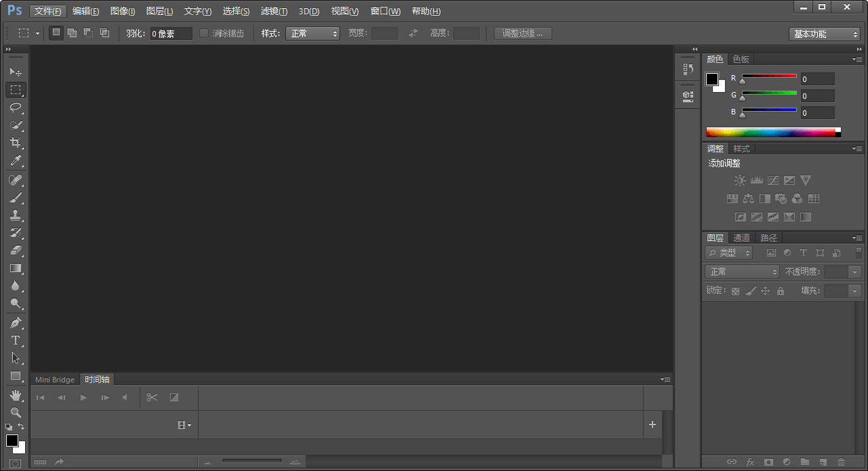Open the Layers panel flyout menu

point(858,238)
